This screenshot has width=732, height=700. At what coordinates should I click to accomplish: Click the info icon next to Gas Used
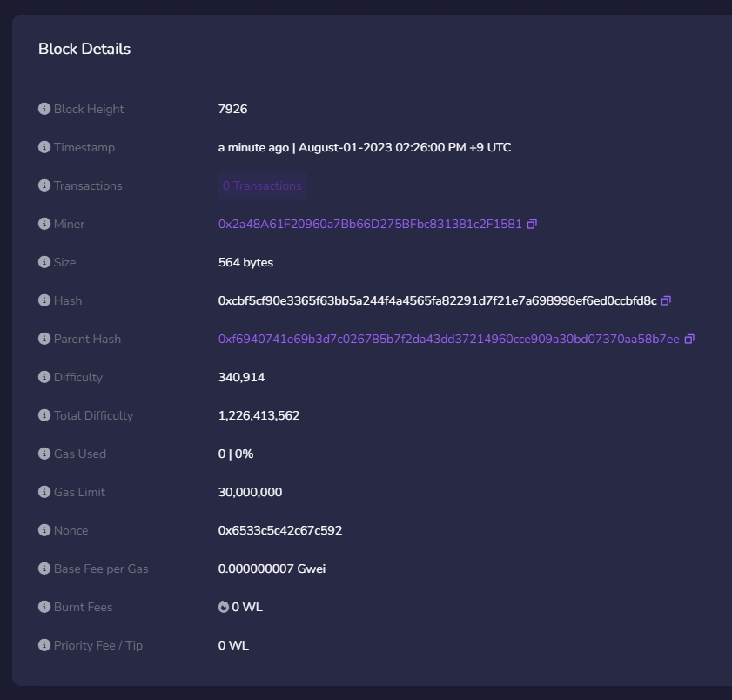pyautogui.click(x=44, y=454)
